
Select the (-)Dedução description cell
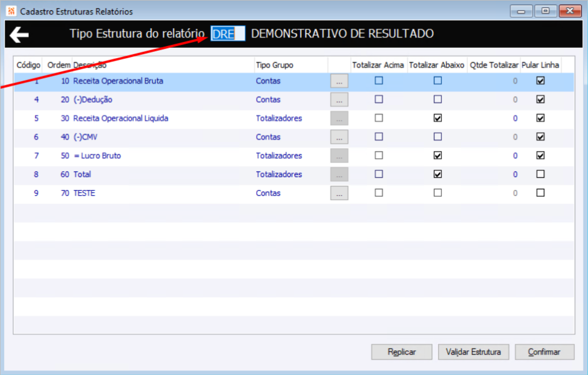point(93,100)
